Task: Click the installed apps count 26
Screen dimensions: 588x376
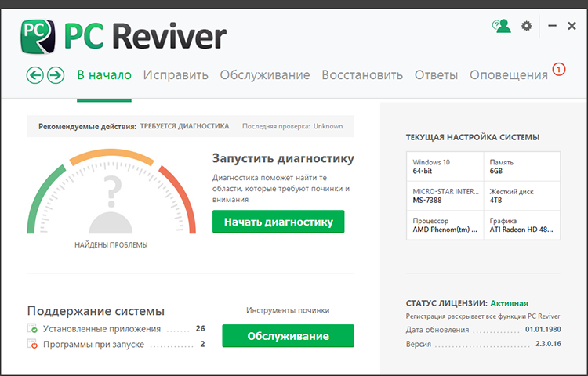Action: coord(200,328)
